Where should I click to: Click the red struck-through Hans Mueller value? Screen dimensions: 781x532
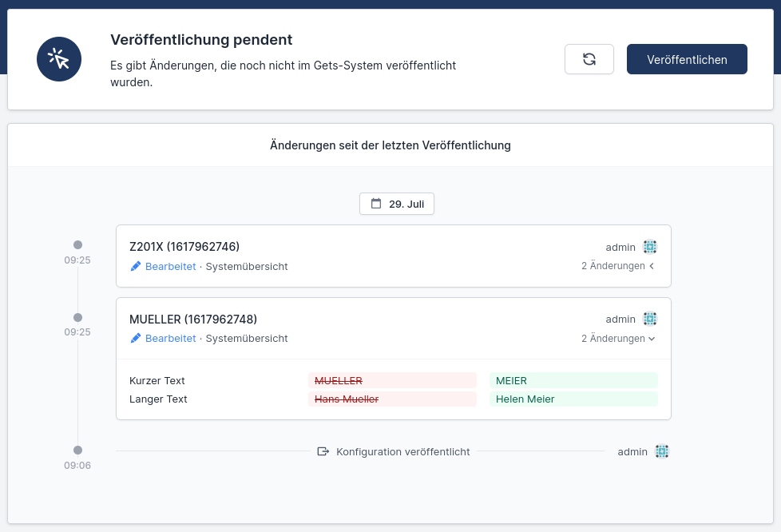(x=347, y=399)
